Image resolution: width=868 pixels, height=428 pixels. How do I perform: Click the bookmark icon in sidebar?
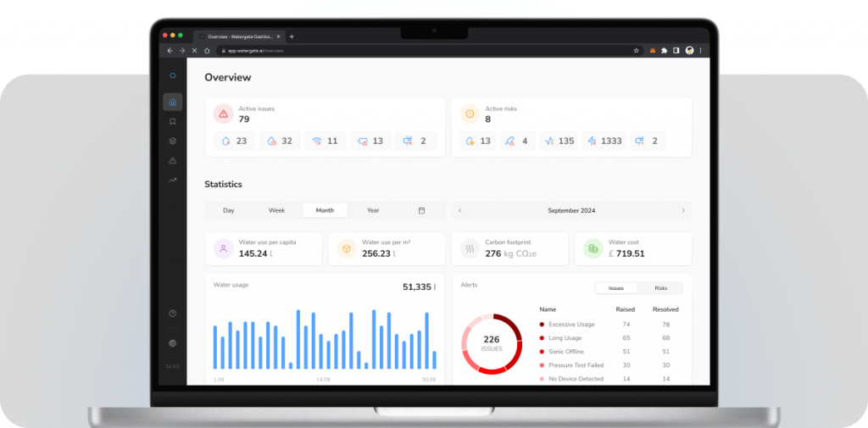click(x=173, y=122)
